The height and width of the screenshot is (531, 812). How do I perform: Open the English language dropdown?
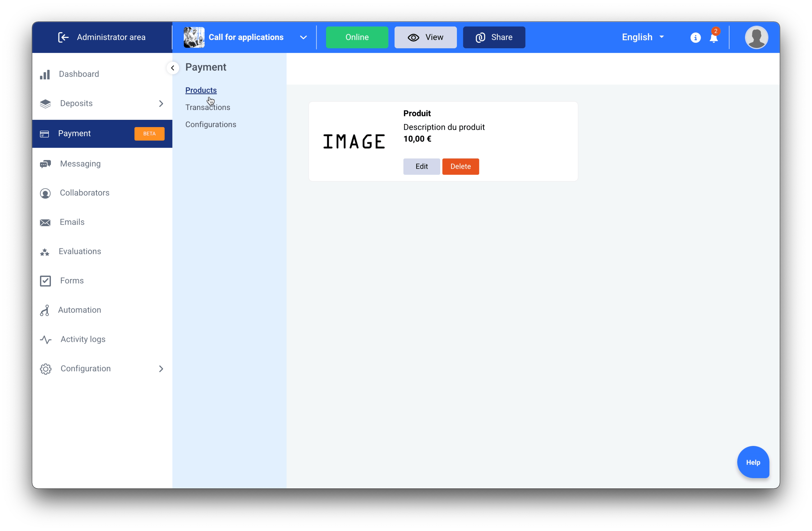[643, 37]
